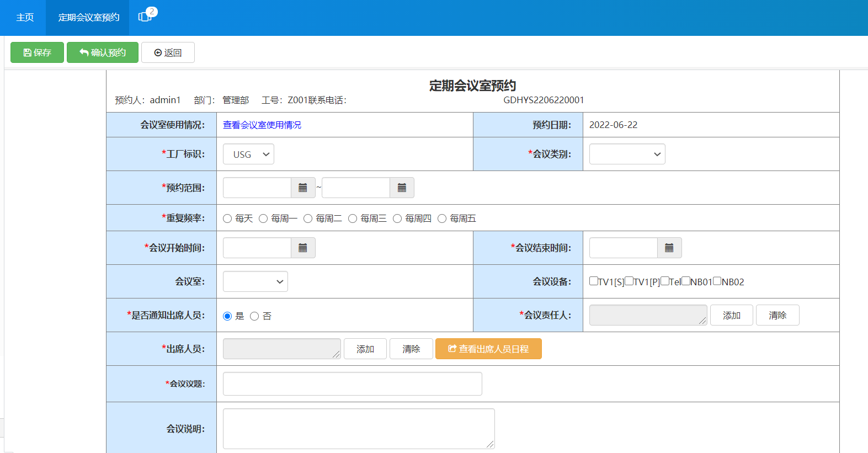This screenshot has height=453, width=868.
Task: Select the 定期会议室预约 tab
Action: tap(88, 18)
